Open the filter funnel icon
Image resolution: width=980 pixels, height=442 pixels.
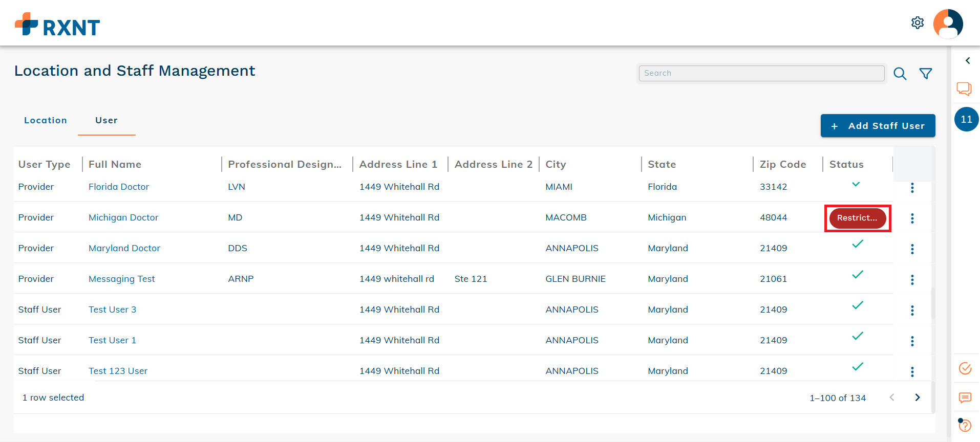926,74
